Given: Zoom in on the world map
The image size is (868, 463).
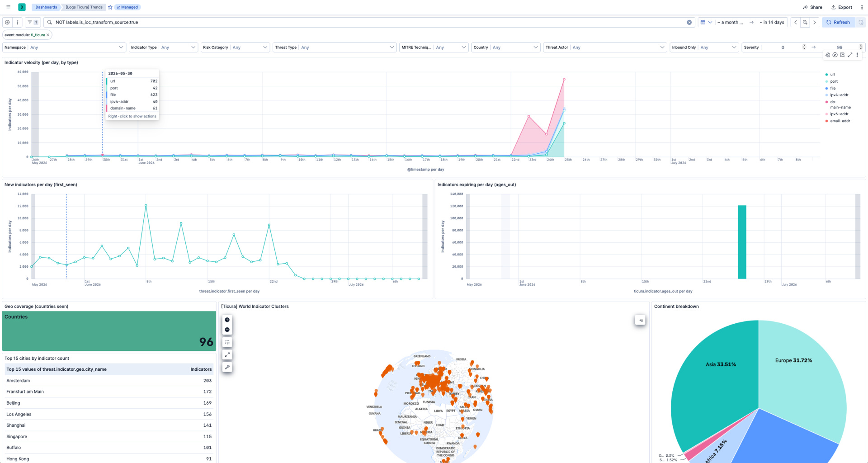Looking at the screenshot, I should coord(227,320).
